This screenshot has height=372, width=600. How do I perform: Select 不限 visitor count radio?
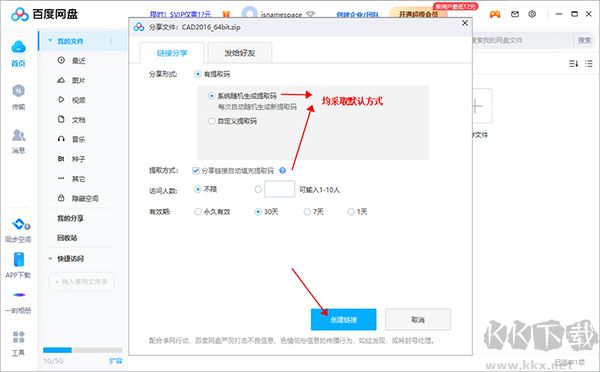[198, 189]
